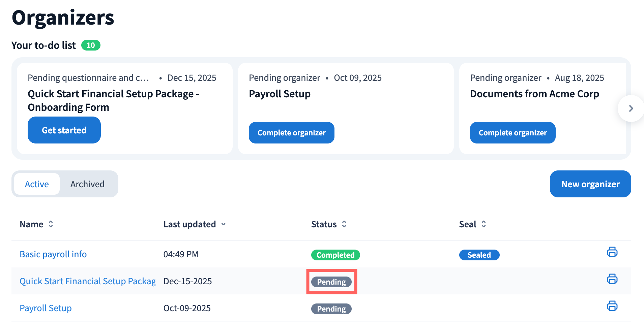Click printer icon in Payroll Setup row
The height and width of the screenshot is (322, 644).
coord(612,306)
